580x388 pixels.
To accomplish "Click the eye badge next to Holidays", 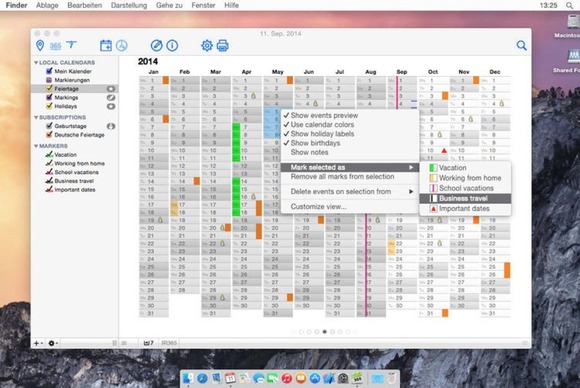I will click(x=111, y=107).
